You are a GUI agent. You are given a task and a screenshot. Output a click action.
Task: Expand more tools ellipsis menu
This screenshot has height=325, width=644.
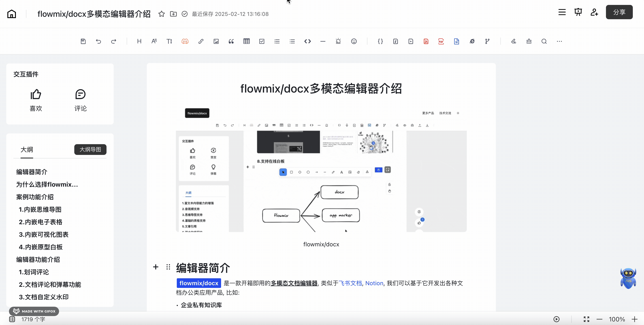coord(559,41)
